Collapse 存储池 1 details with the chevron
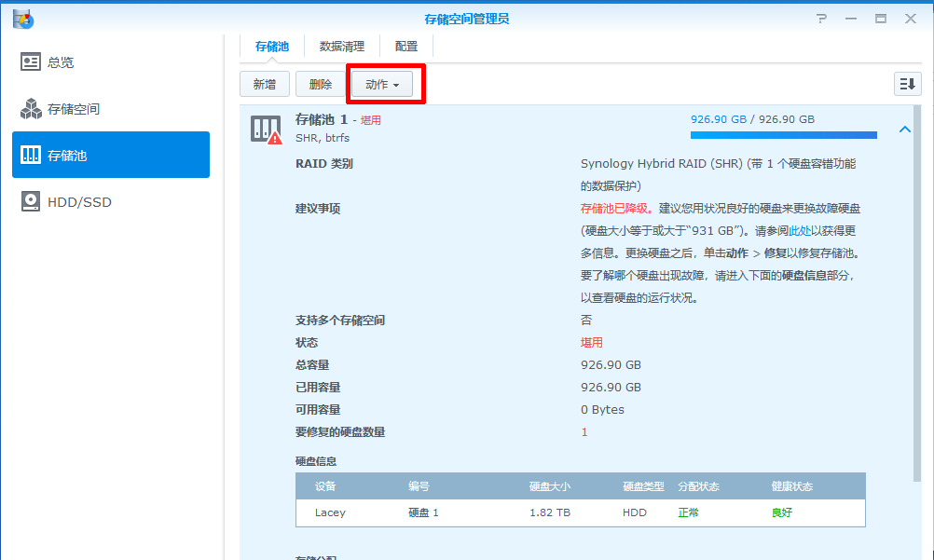The width and height of the screenshot is (934, 560). [904, 130]
